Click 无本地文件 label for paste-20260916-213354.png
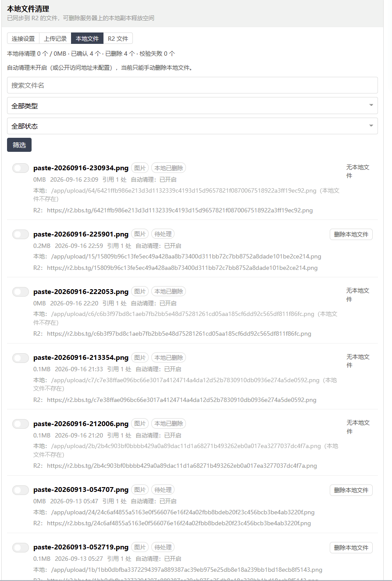392x581 pixels. 358,361
